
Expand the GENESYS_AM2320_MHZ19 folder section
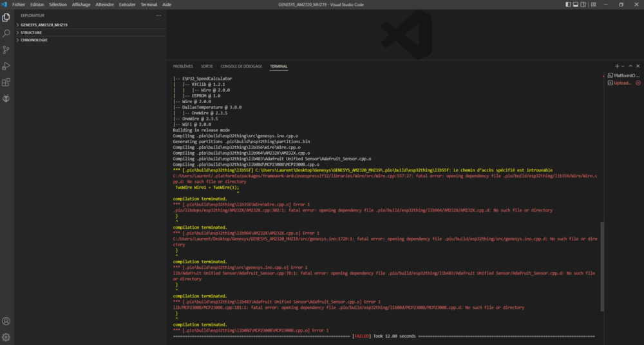[90, 25]
